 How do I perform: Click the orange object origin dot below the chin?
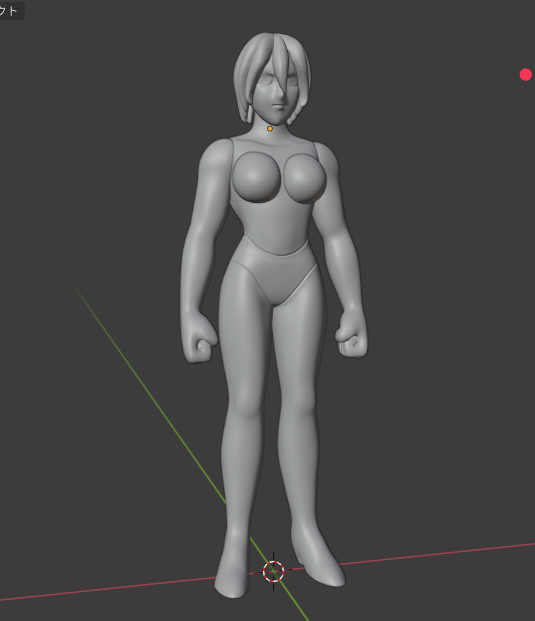[270, 129]
